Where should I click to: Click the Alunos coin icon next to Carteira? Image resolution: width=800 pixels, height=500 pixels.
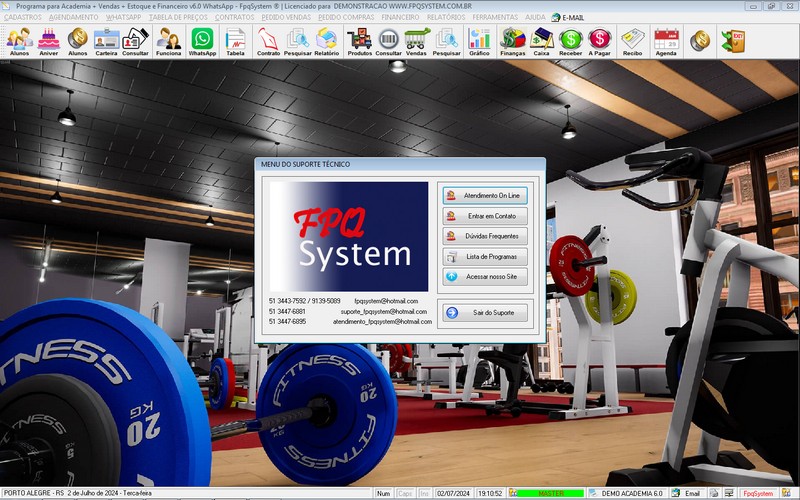78,41
